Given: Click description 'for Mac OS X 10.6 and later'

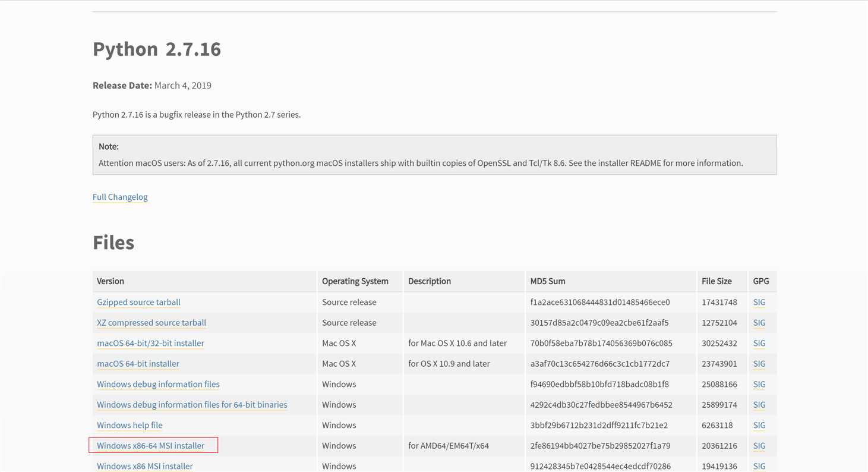Looking at the screenshot, I should coord(457,343).
